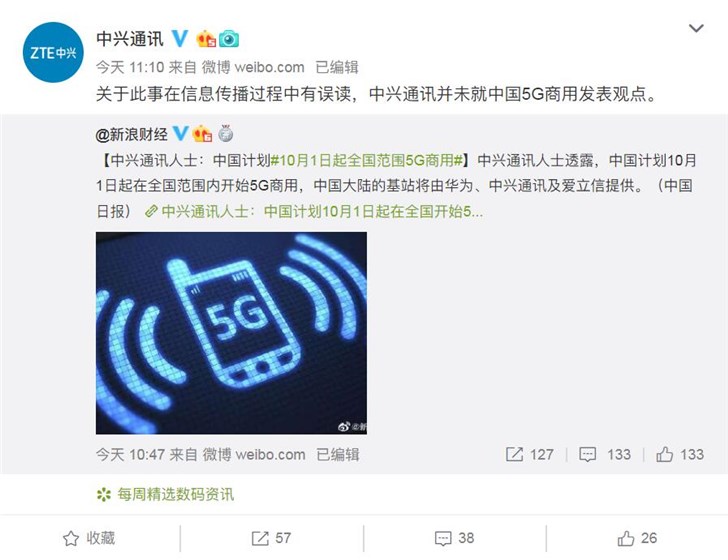Open hashtag #10月1日起全国范围5G商用#
This screenshot has width=728, height=560.
tap(367, 160)
